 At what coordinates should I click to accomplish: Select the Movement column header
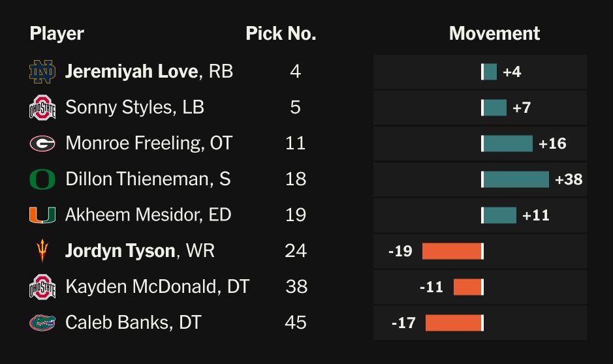tap(494, 34)
